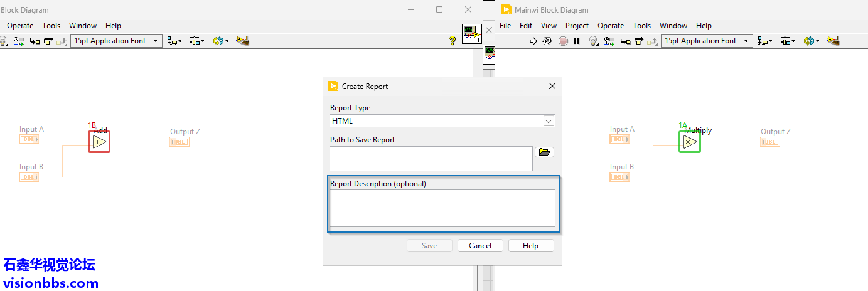The height and width of the screenshot is (291, 868).
Task: Click the Pause button in Main.vi toolbar
Action: tap(576, 41)
